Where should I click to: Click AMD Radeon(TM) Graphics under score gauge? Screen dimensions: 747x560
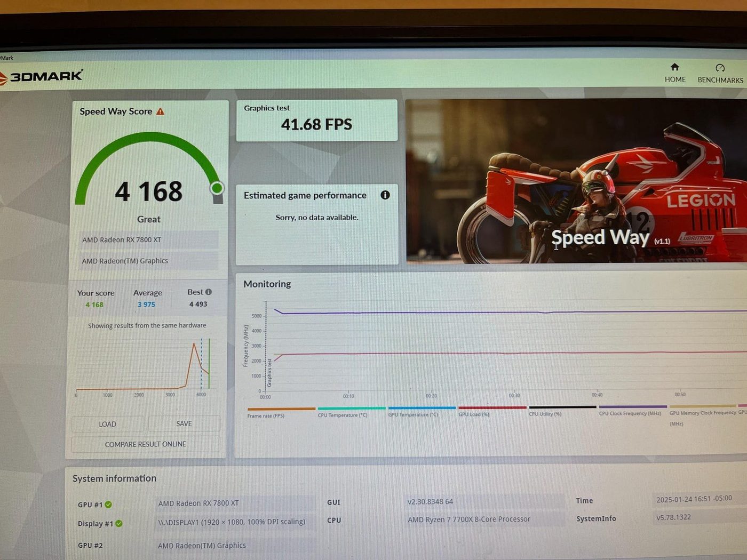pyautogui.click(x=148, y=261)
